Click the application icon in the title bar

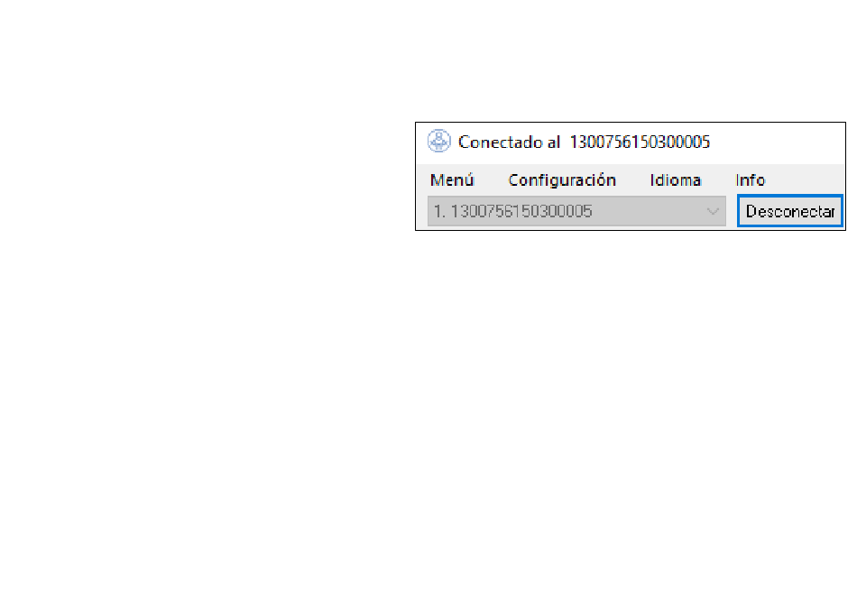(x=438, y=141)
